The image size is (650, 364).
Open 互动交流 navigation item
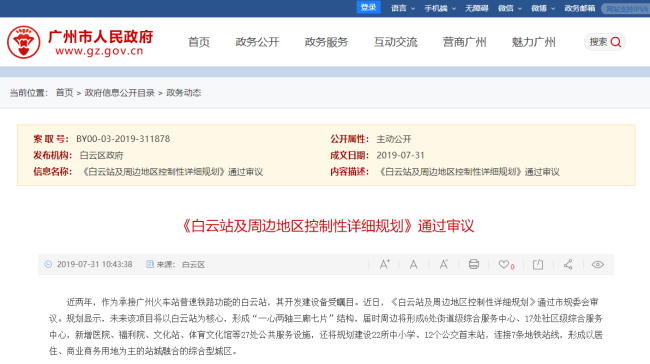click(395, 42)
